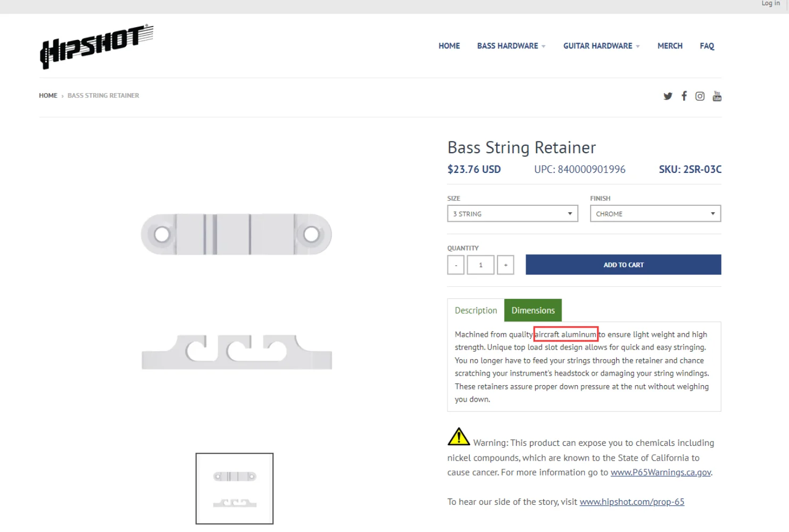Switch to the Description tab

click(x=476, y=311)
